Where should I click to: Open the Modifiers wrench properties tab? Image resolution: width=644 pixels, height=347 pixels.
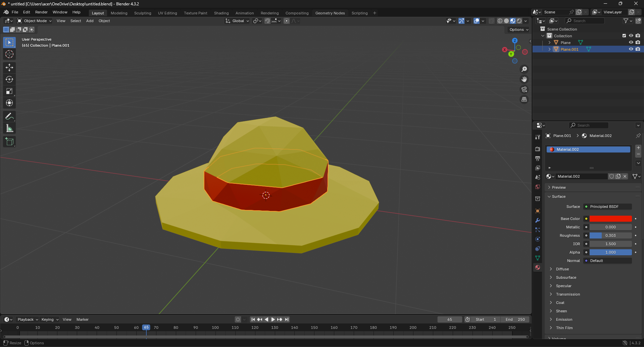[x=538, y=220]
